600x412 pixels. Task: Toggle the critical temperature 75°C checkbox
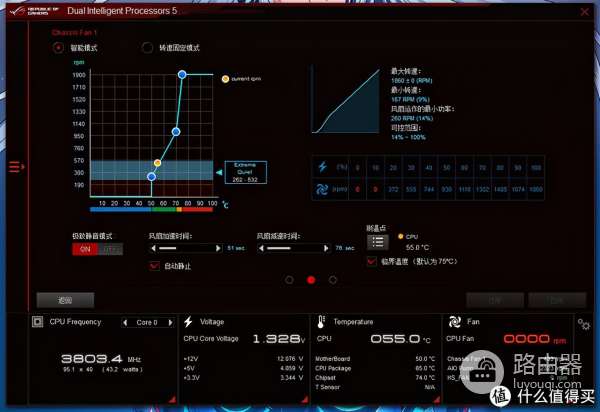(x=371, y=261)
